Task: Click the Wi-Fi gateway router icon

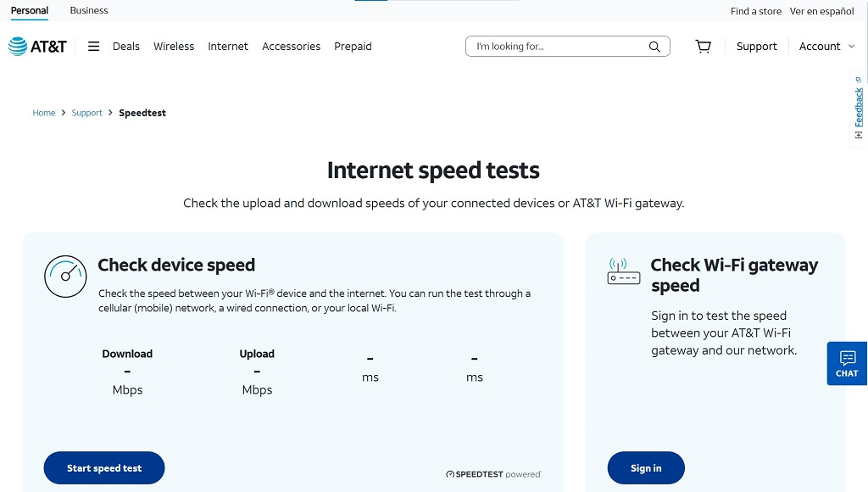Action: point(624,272)
